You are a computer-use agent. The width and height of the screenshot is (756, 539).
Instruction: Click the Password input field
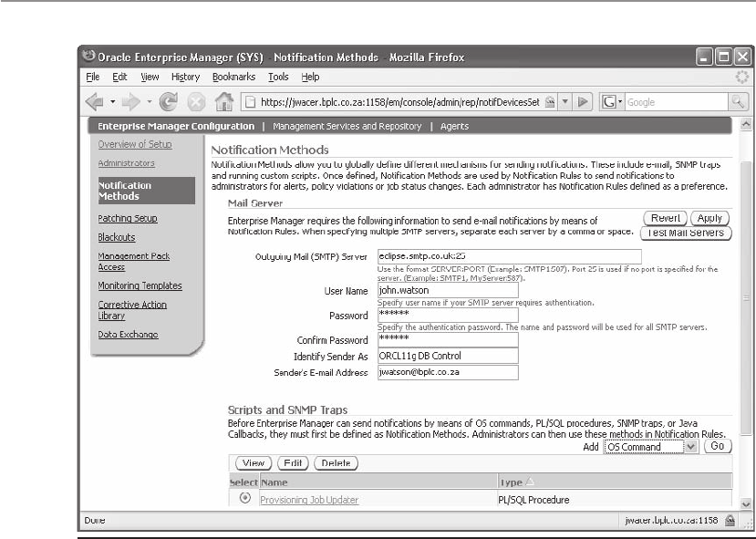(x=448, y=315)
